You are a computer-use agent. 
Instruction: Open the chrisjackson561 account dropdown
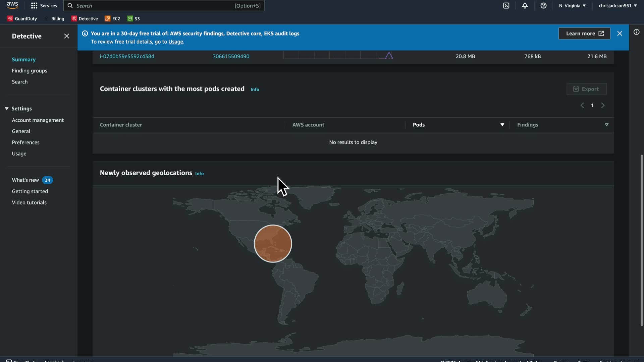point(618,6)
